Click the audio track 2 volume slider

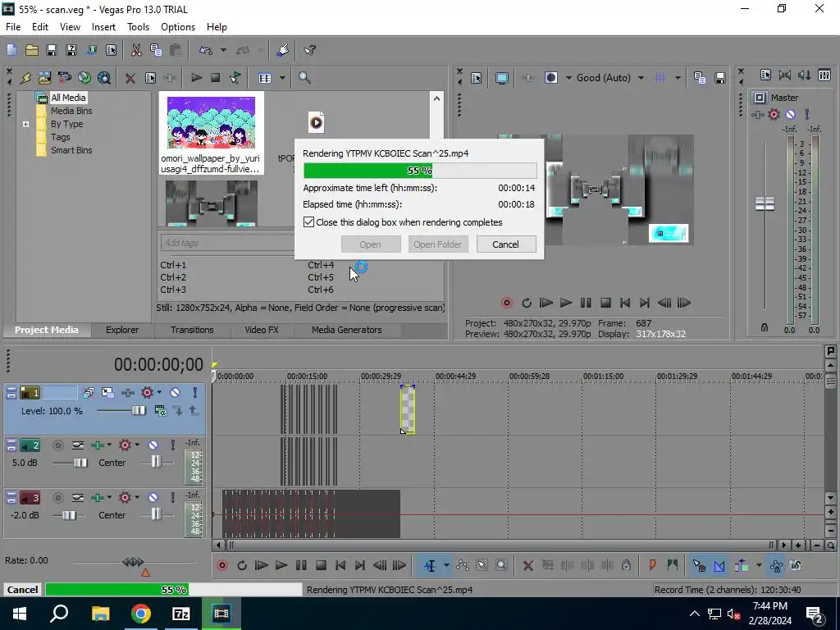[80, 463]
